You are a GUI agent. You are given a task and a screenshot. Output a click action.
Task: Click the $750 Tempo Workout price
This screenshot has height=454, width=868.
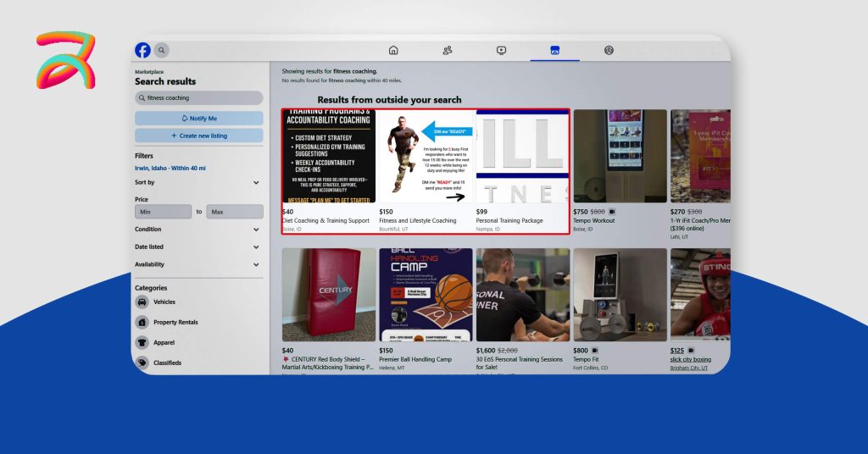(x=581, y=212)
